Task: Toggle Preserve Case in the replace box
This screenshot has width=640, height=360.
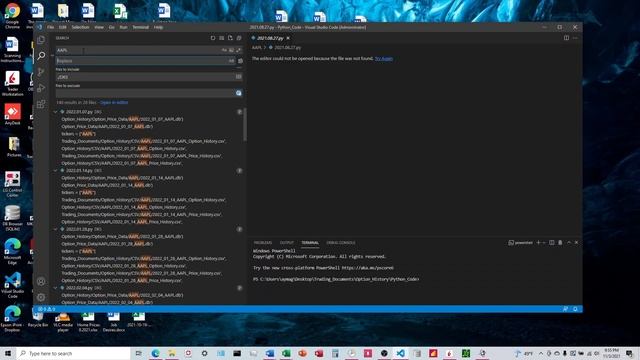Action: point(231,61)
